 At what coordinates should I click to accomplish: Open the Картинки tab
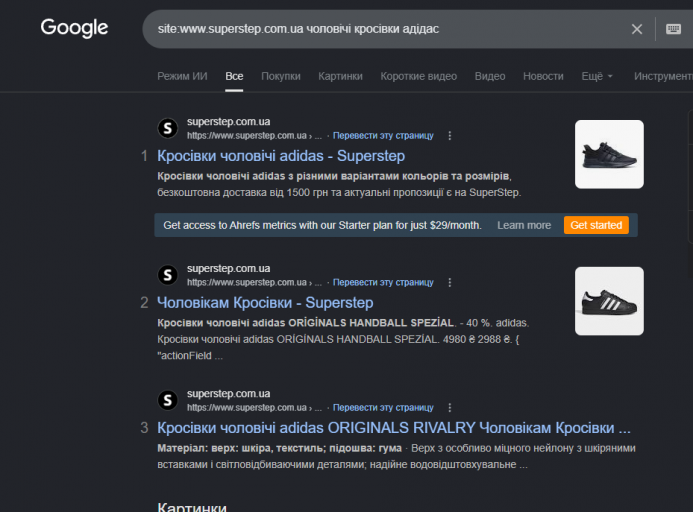tap(340, 76)
